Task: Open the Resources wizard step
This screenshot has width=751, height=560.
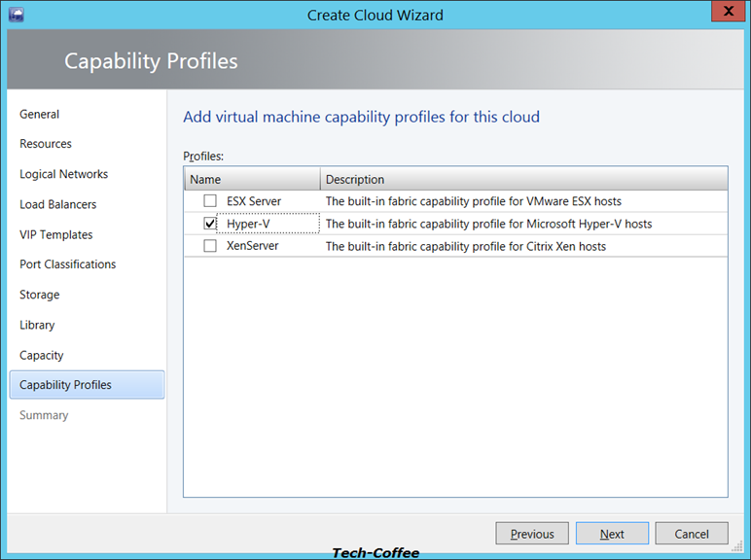Action: pos(46,144)
